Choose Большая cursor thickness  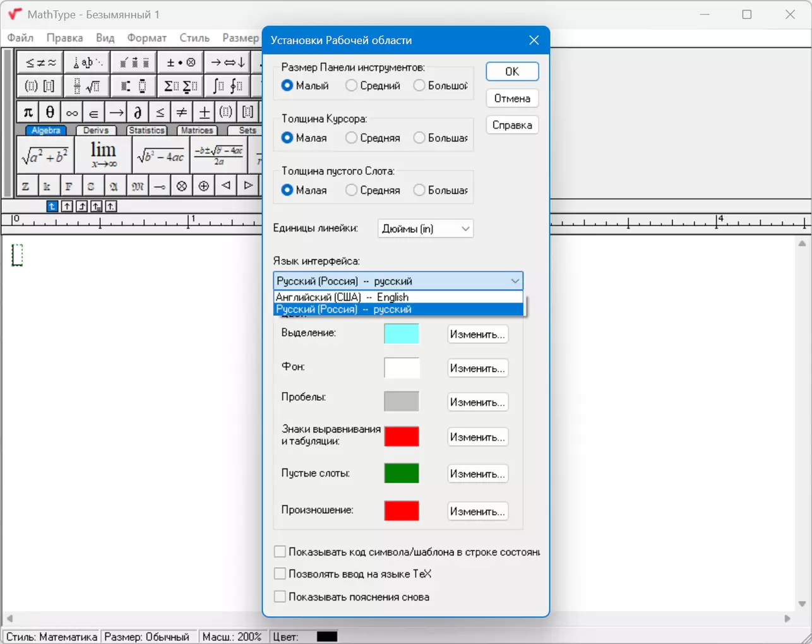coord(441,138)
